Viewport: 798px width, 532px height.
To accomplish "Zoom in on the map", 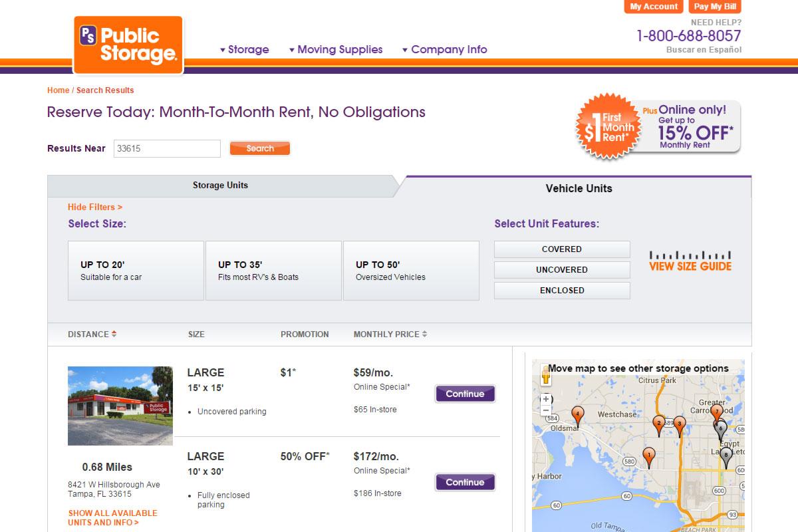I will click(x=546, y=399).
